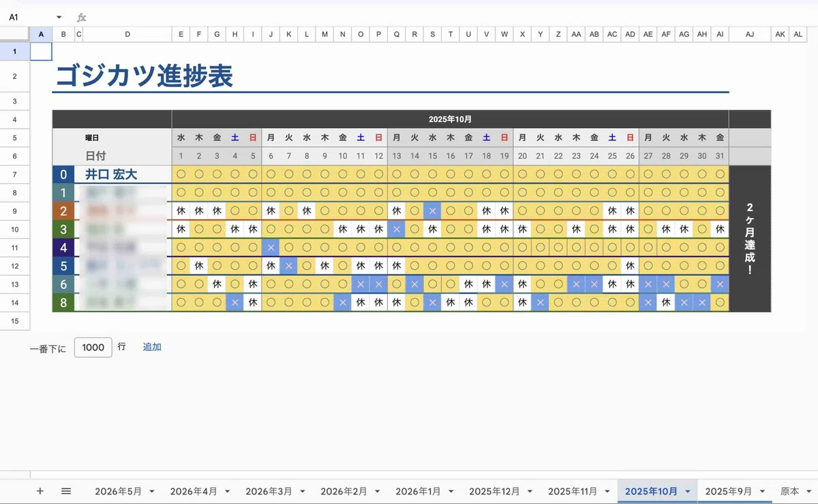Open the 2026年5月 tab dropdown arrow
The height and width of the screenshot is (504, 818).
(x=152, y=492)
